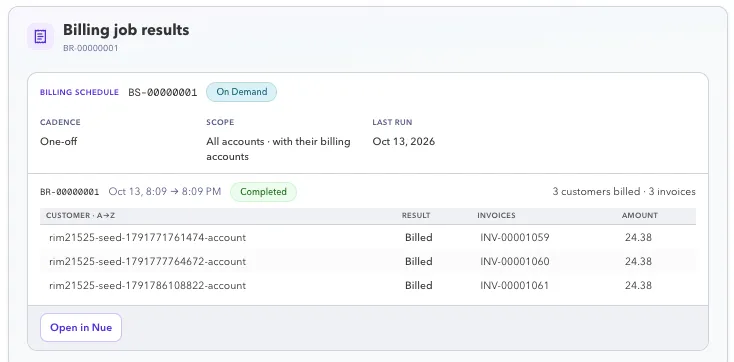Click the CADENCE label
The height and width of the screenshot is (362, 734).
(60, 122)
